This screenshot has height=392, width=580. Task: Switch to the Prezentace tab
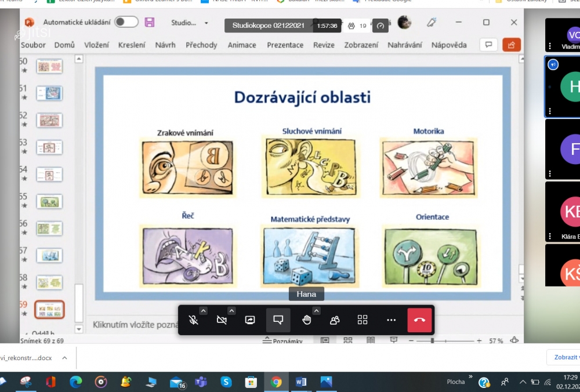(x=285, y=45)
